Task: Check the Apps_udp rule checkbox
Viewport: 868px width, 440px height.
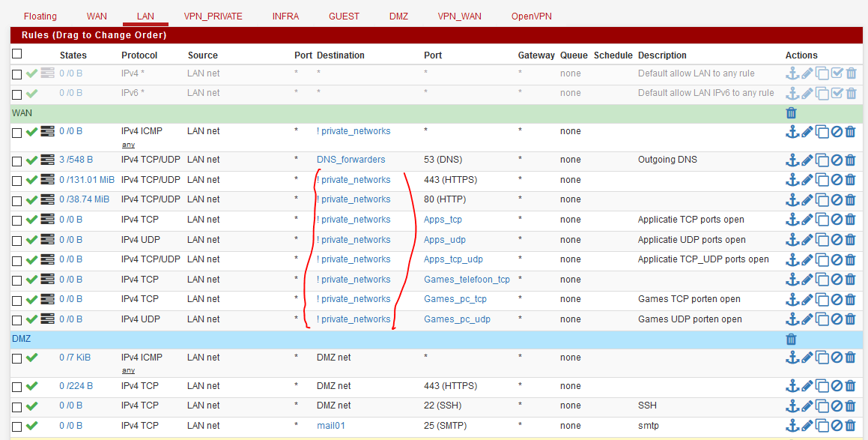Action: click(17, 241)
